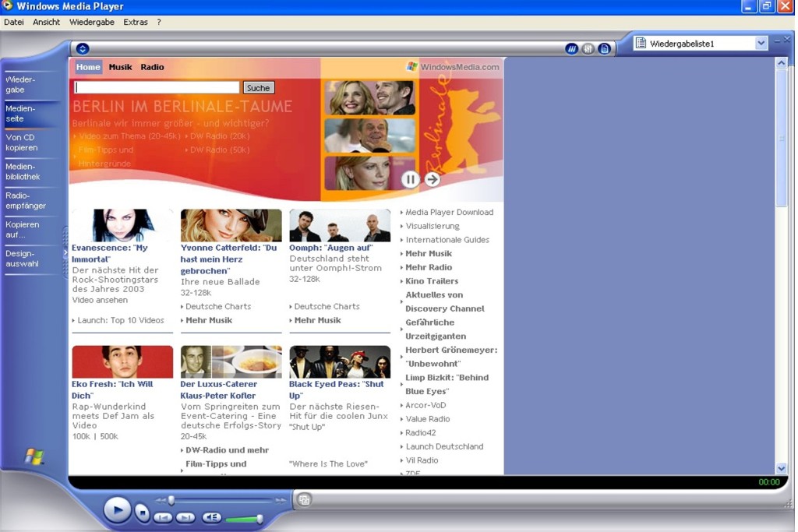
Task: Pause the Berlinale banner slideshow
Action: pyautogui.click(x=410, y=179)
